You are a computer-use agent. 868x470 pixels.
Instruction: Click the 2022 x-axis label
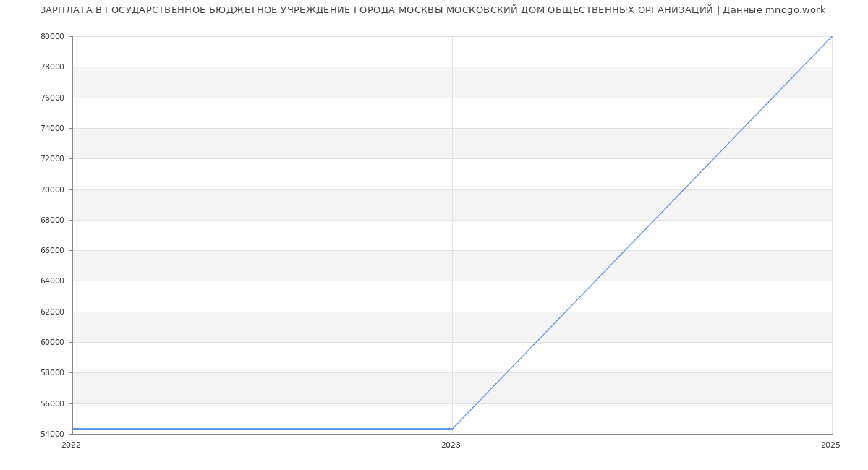pyautogui.click(x=71, y=445)
